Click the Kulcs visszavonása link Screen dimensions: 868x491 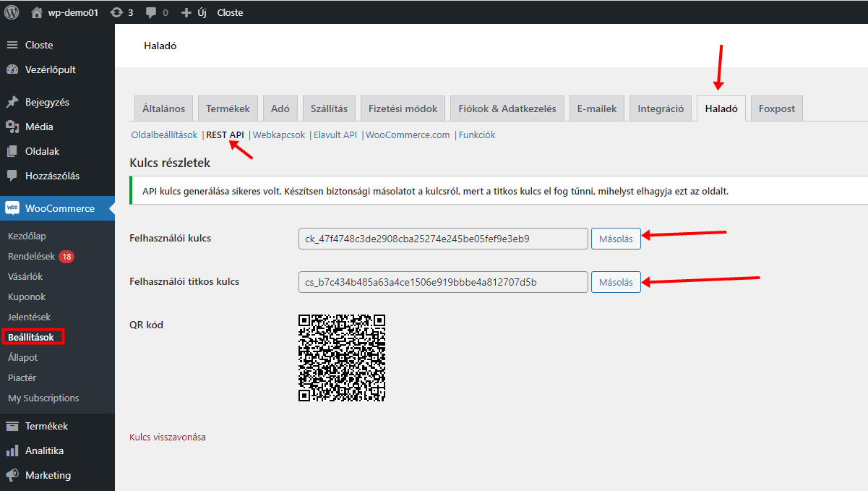click(168, 437)
